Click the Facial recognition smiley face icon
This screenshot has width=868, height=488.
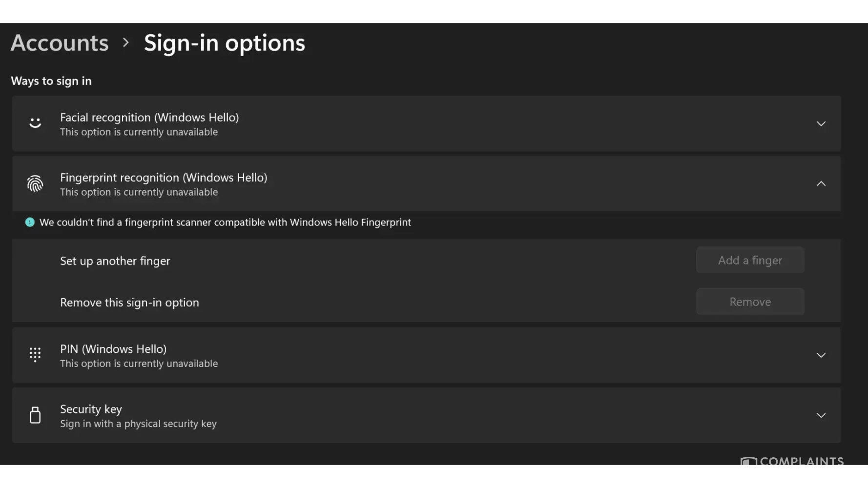point(35,123)
